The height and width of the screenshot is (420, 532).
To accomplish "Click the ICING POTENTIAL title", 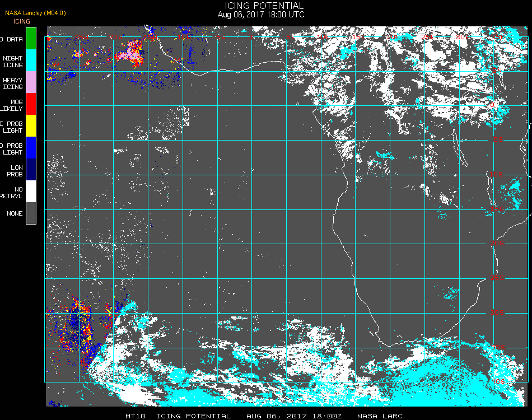I will point(264,6).
